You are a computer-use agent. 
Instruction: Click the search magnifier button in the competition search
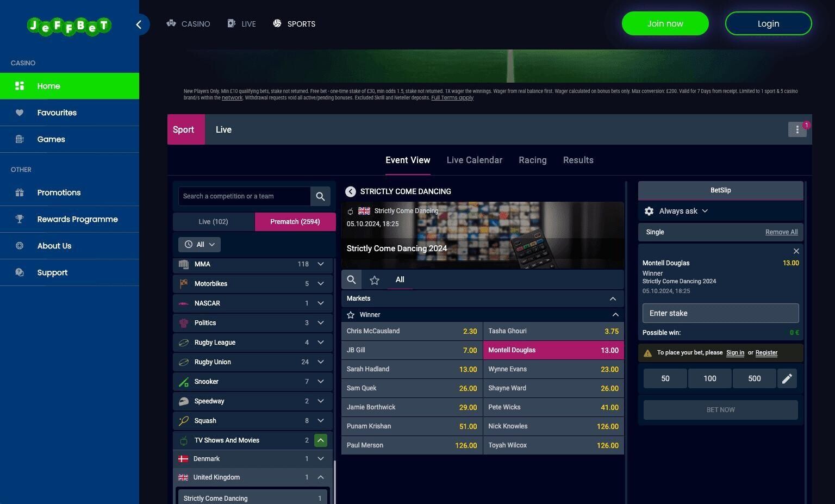click(320, 196)
